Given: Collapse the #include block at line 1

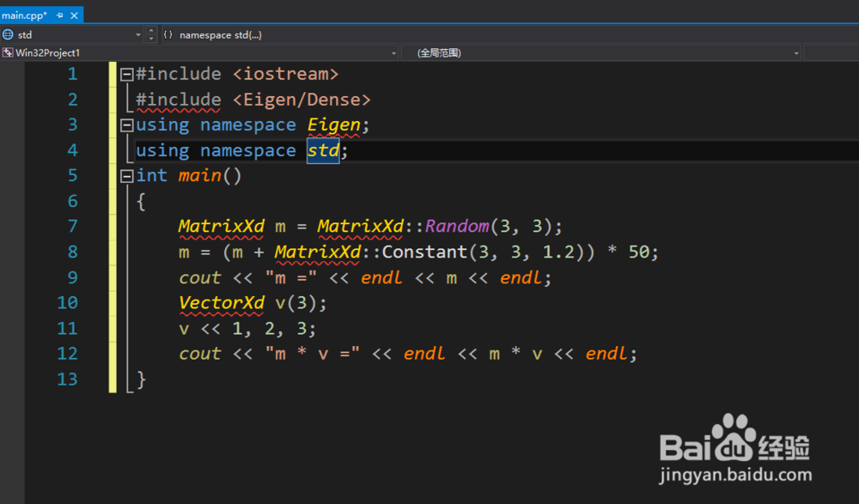Looking at the screenshot, I should (x=126, y=75).
